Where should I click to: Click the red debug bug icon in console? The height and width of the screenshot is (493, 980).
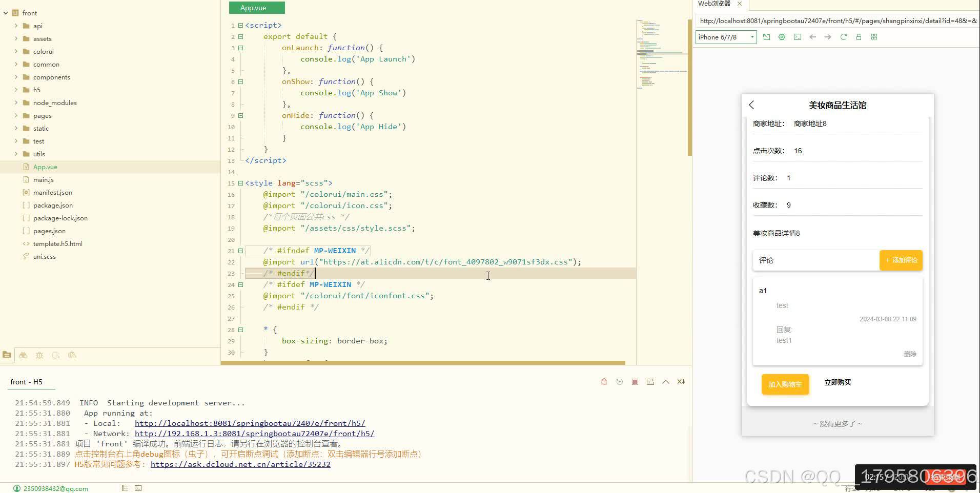tap(604, 382)
